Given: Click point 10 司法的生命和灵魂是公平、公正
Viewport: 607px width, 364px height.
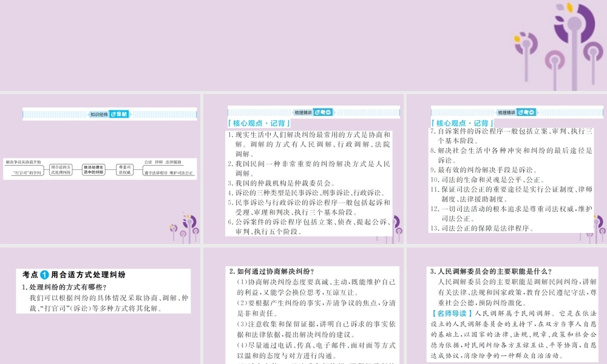Looking at the screenshot, I should pos(488,180).
